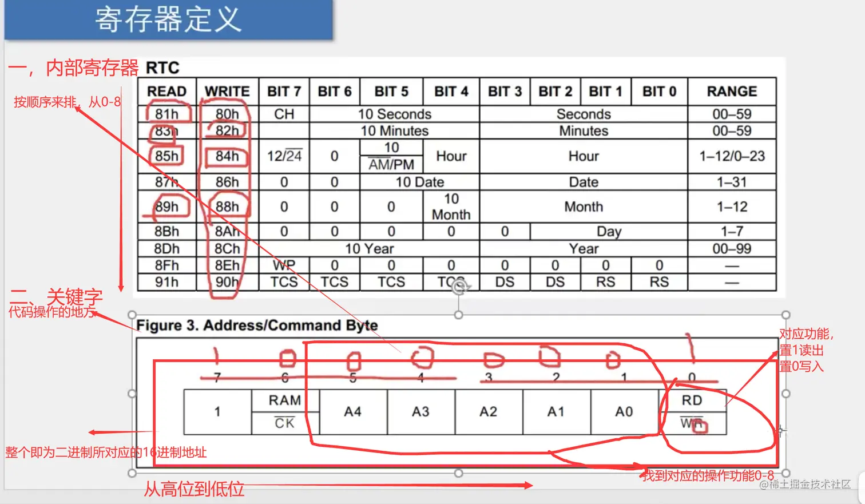Screen dimensions: 865x504
Task: Click the A4 cell in the command byte figure
Action: 352,412
